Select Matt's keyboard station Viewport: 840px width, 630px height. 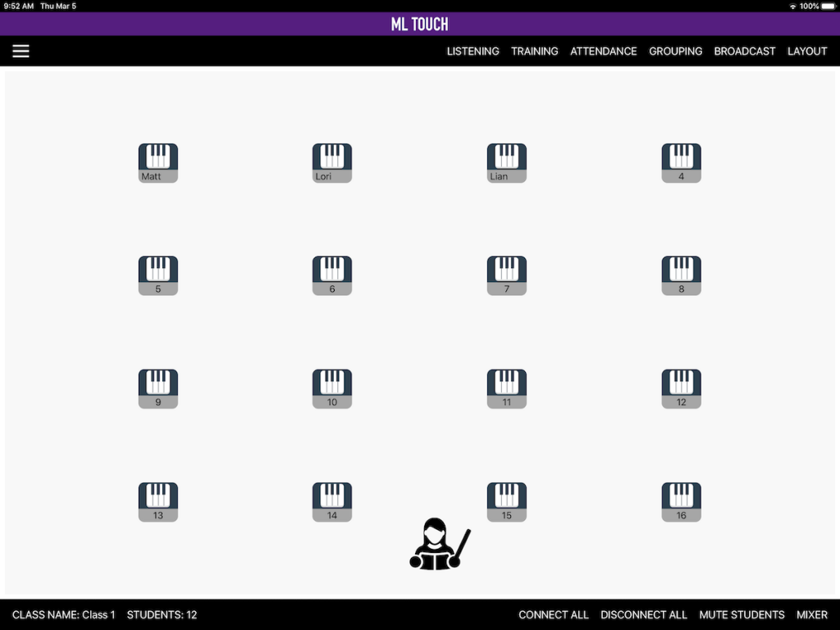[158, 163]
